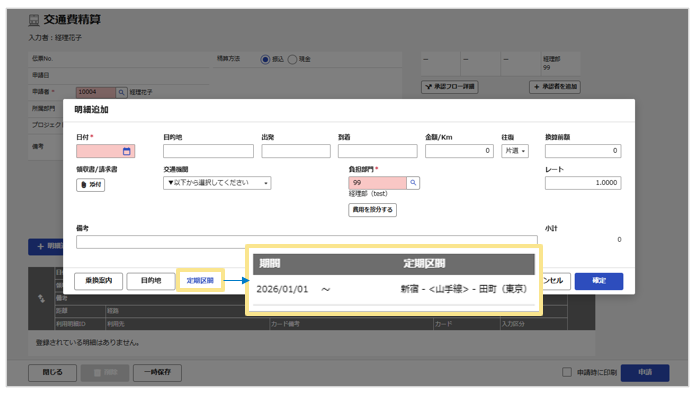Click the search icon next to 負担部門 99

(413, 183)
